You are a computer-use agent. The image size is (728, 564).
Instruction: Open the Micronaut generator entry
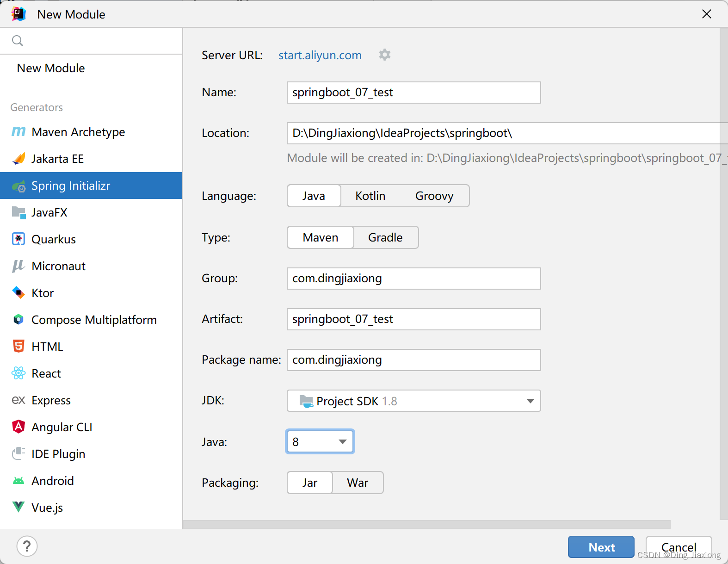pyautogui.click(x=58, y=266)
